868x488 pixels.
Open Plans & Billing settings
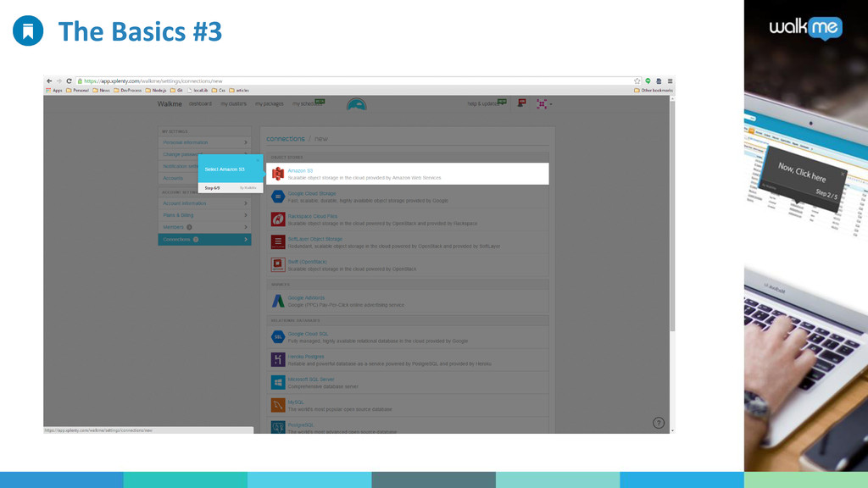pos(205,215)
